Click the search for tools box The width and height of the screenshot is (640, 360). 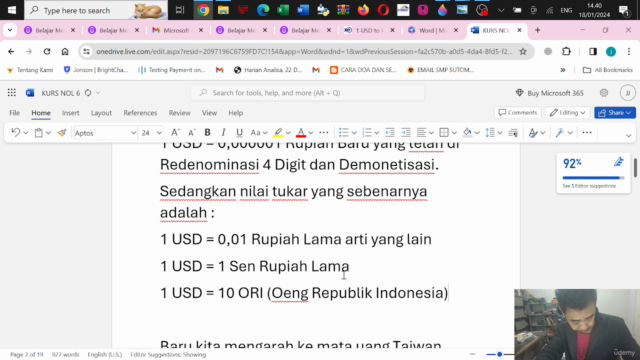tap(307, 93)
